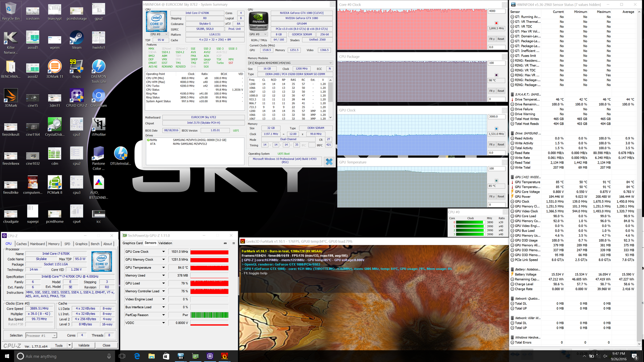The image size is (644, 362).
Task: Click Fit y in Core #0 Clock graph
Action: point(492,39)
